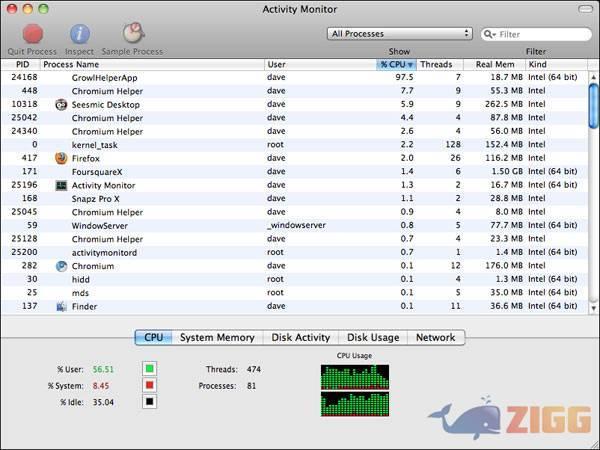Switch to the CPU tab

[x=153, y=338]
